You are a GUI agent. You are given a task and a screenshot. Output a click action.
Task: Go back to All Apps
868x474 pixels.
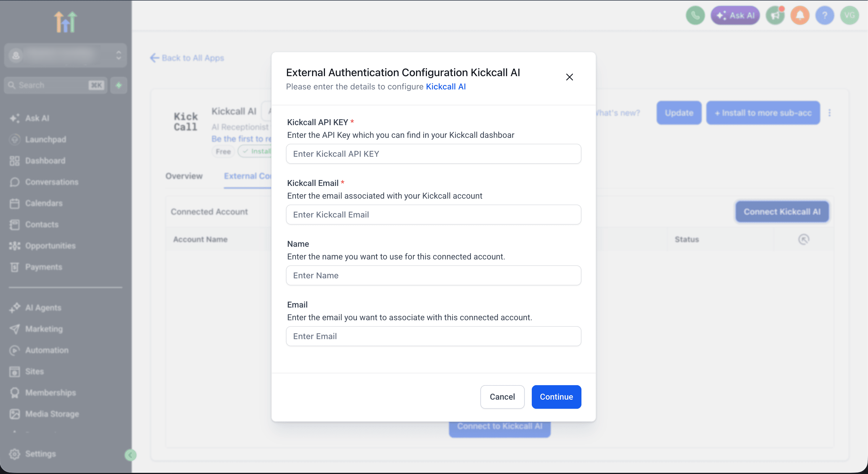[x=187, y=58]
